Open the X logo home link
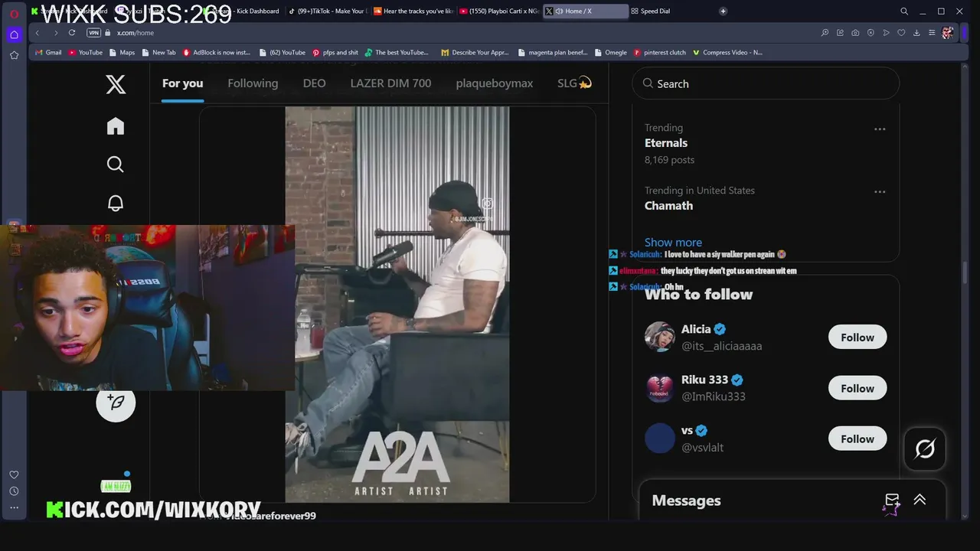The width and height of the screenshot is (980, 551). [116, 84]
